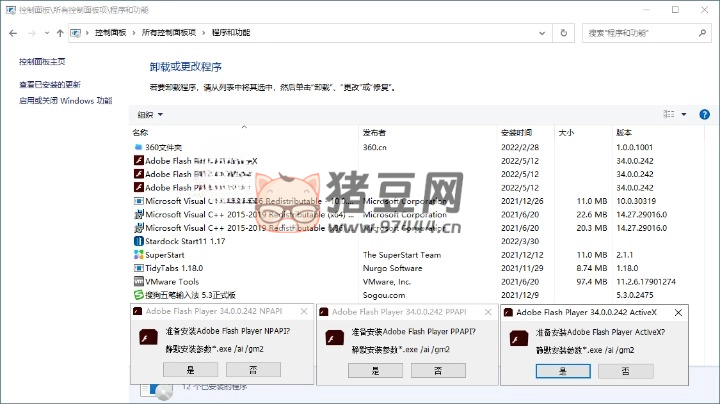Open the 组织 dropdown menu

(x=150, y=115)
